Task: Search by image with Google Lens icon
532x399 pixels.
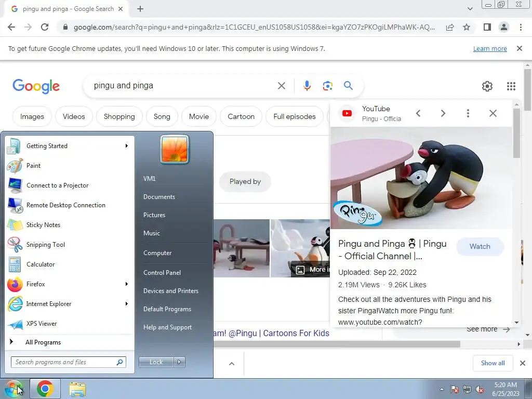Action: [x=327, y=86]
